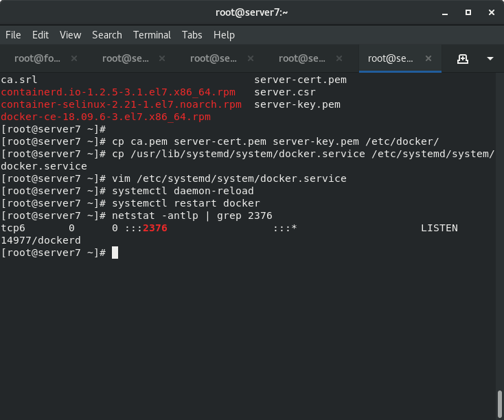Open the View menu
This screenshot has height=420, width=504.
point(71,35)
